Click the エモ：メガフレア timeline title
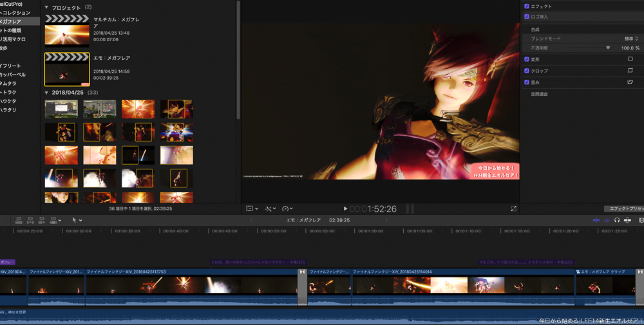This screenshot has width=644, height=325. click(x=303, y=220)
